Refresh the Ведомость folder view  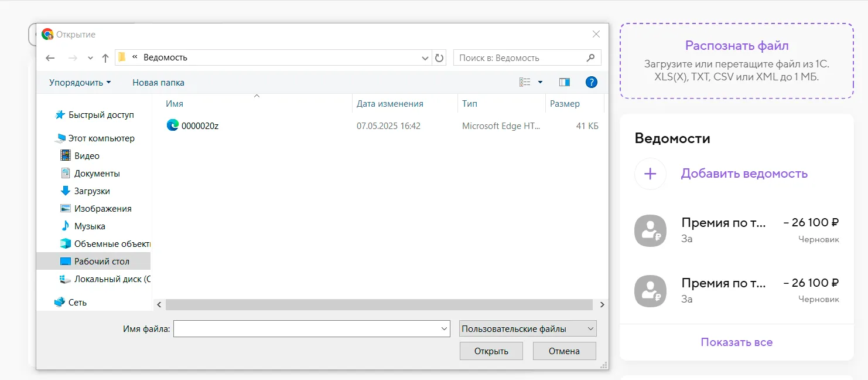tap(439, 58)
